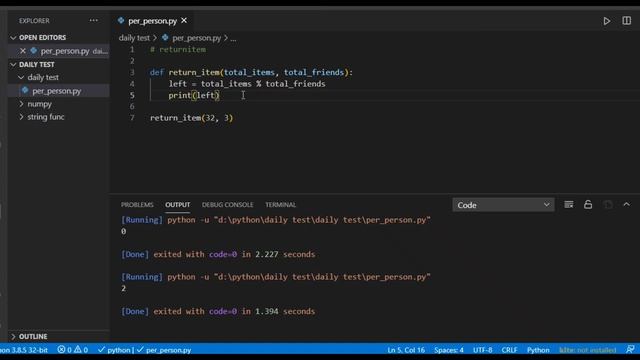Click 'exited with code=0 in 1.394 seconds'
The image size is (640, 360).
pos(234,311)
